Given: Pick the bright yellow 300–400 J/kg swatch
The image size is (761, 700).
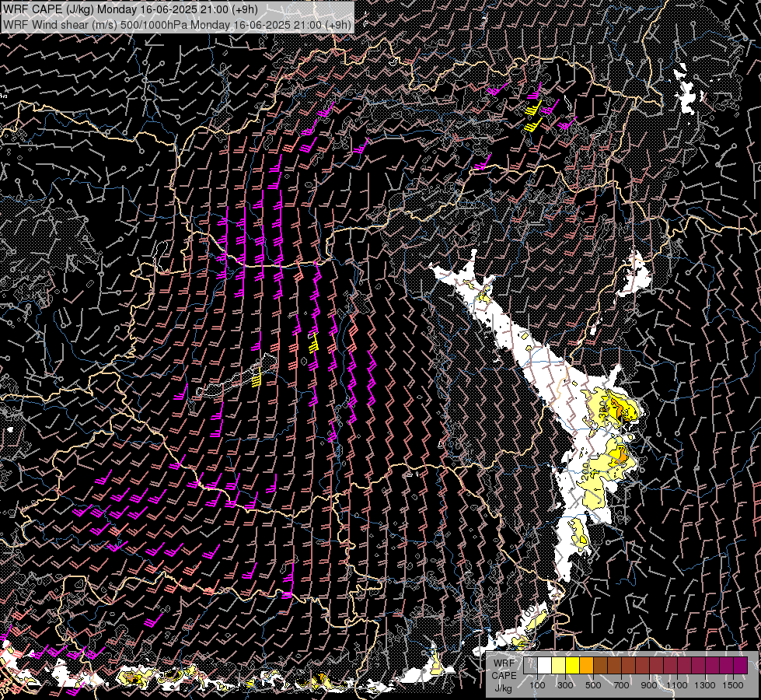Looking at the screenshot, I should tap(573, 666).
